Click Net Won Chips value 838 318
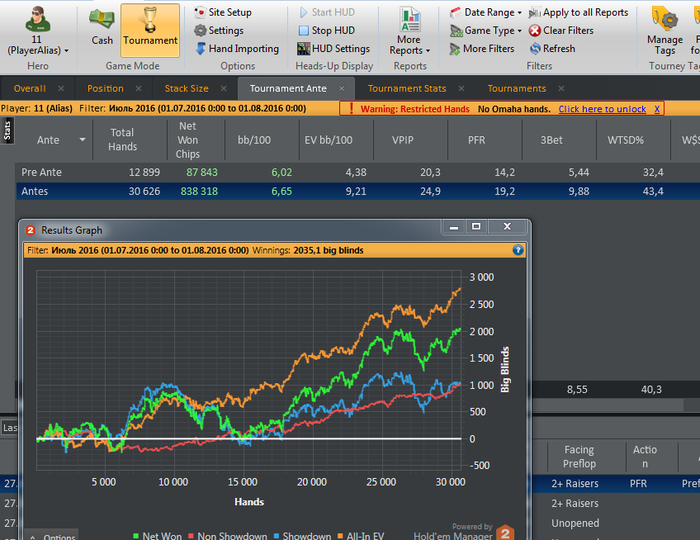The image size is (700, 540). tap(199, 191)
